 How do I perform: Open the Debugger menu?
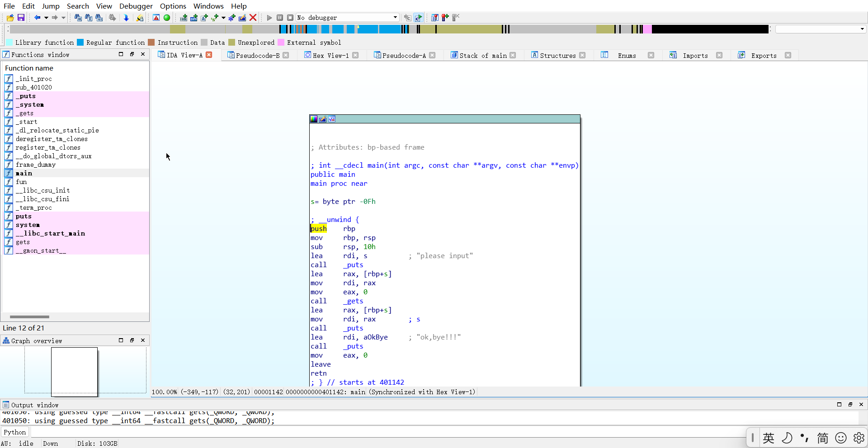pyautogui.click(x=136, y=6)
